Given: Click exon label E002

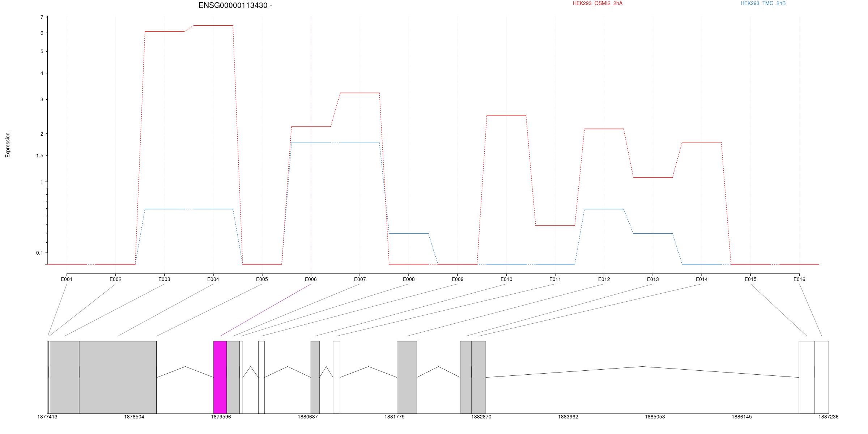Looking at the screenshot, I should click(x=115, y=279).
